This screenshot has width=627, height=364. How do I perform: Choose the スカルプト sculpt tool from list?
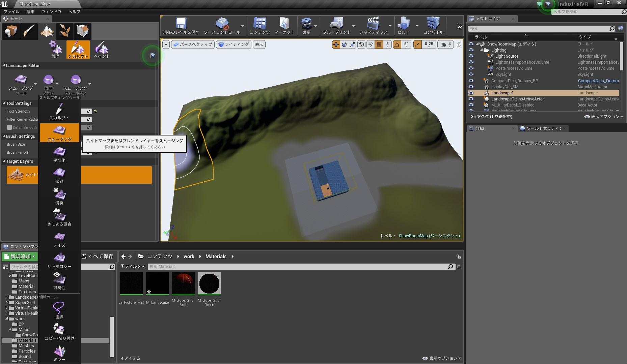tap(59, 112)
